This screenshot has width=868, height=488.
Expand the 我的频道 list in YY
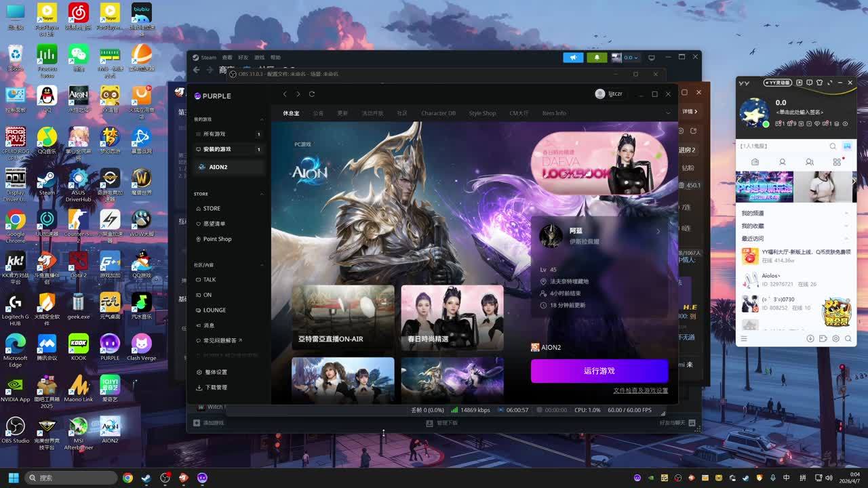coord(846,213)
